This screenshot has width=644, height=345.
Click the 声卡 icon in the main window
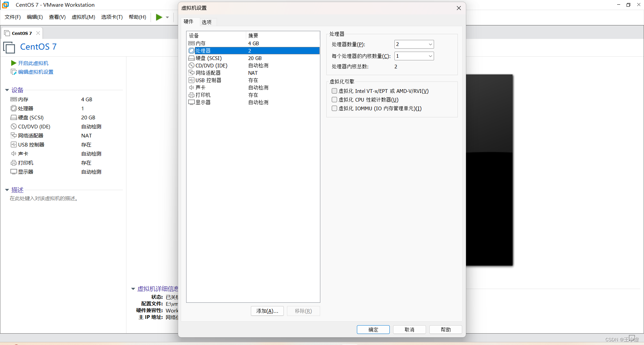pos(14,154)
